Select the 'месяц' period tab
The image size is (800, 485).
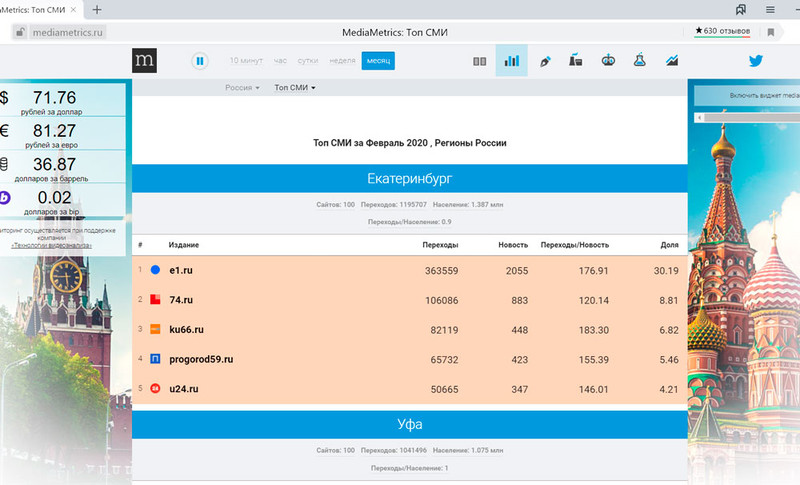tap(378, 61)
